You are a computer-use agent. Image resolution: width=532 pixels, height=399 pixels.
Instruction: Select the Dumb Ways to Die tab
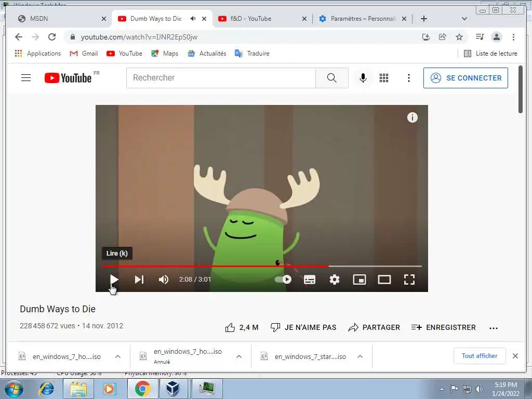(x=156, y=19)
